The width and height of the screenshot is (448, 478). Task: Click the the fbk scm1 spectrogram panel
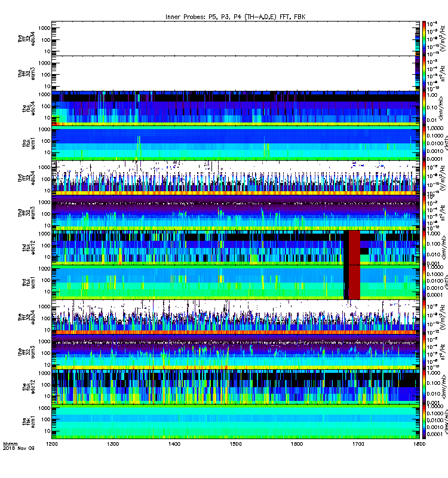235,422
